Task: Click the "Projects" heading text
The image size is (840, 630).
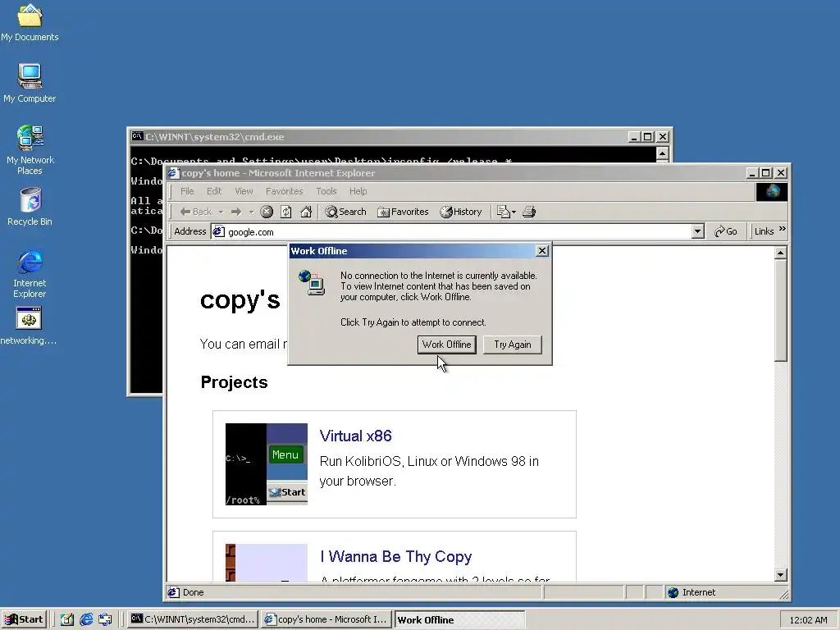Action: [x=234, y=382]
